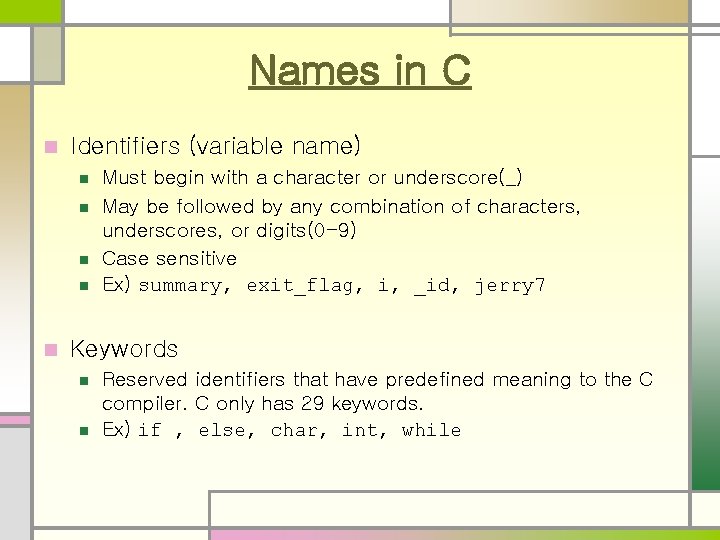Click the line 'underscores, or digits(0-9)'

[x=229, y=230]
